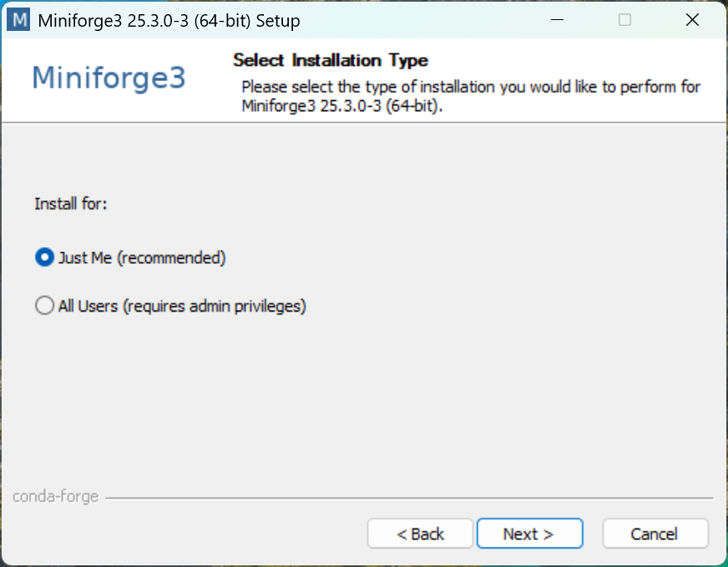
Task: Abort the installation with Cancel button
Action: pyautogui.click(x=655, y=534)
